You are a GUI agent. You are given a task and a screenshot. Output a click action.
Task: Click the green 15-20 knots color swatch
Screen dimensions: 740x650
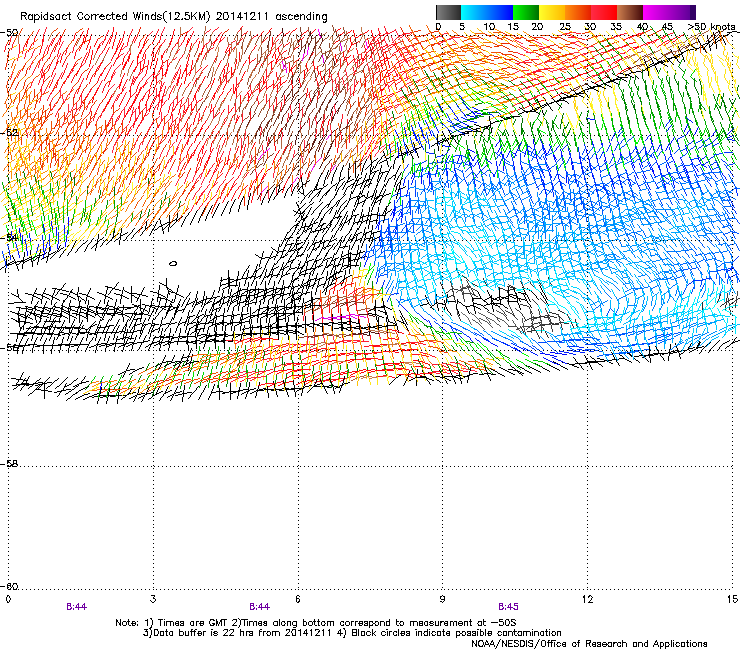pos(526,12)
